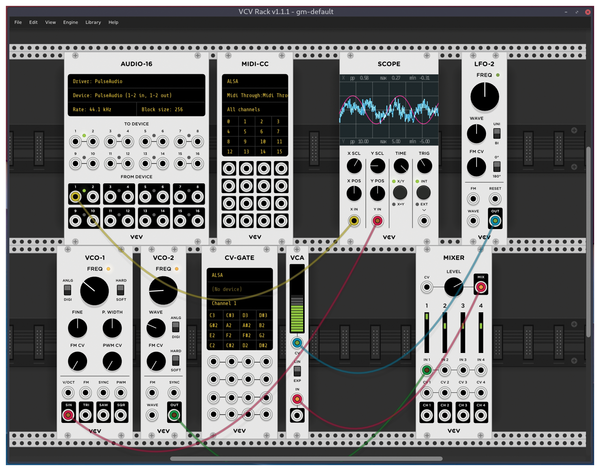Screen dimensions: 600x471
Task: Click Audio-16 To Device jack 1
Action: (x=75, y=142)
